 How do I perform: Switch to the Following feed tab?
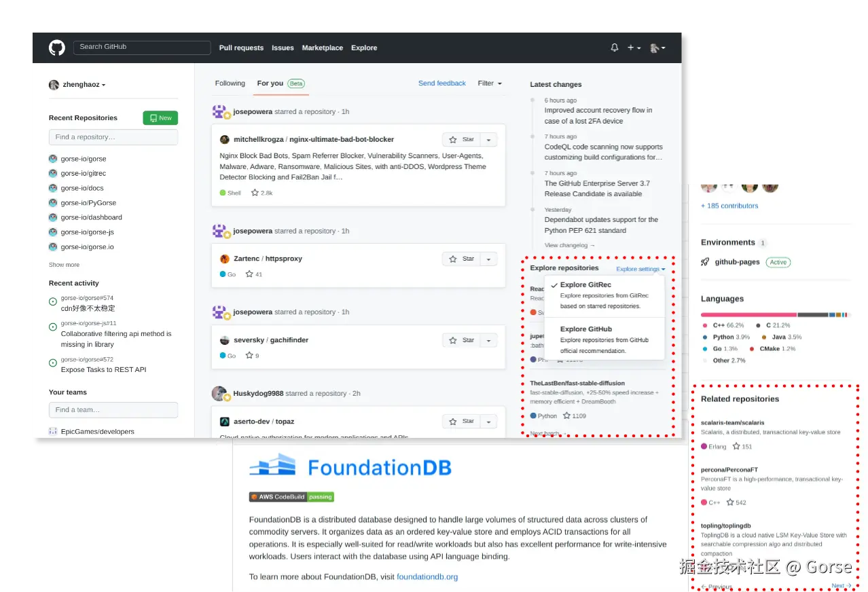230,84
